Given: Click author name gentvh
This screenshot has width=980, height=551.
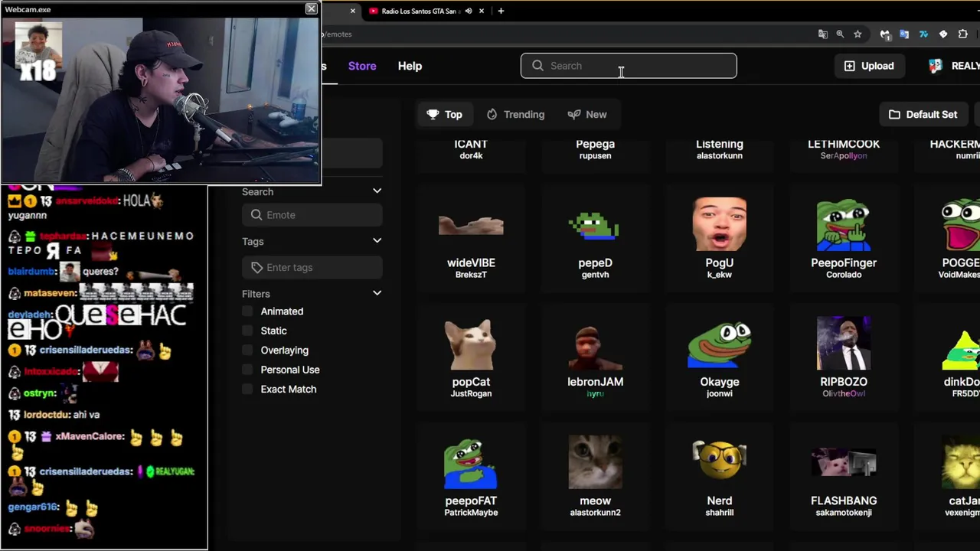Looking at the screenshot, I should (x=595, y=275).
